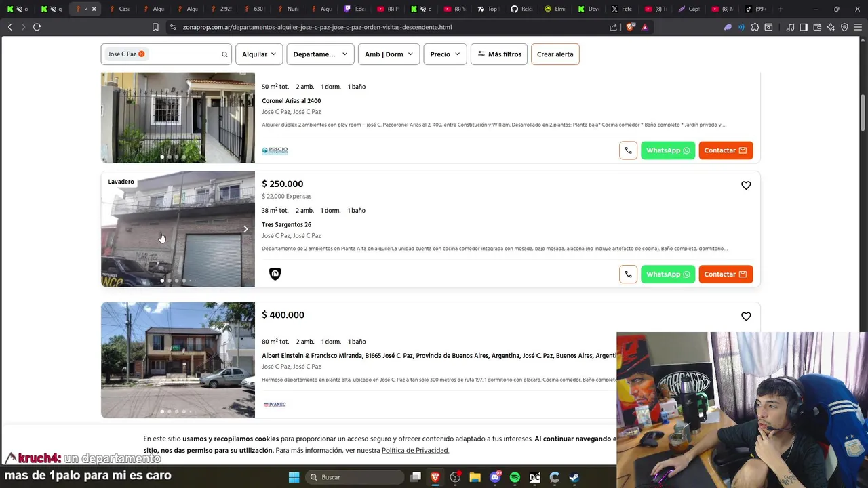Click the page vertical scrollbar
Viewport: 868px width, 488px height.
pyautogui.click(x=863, y=113)
